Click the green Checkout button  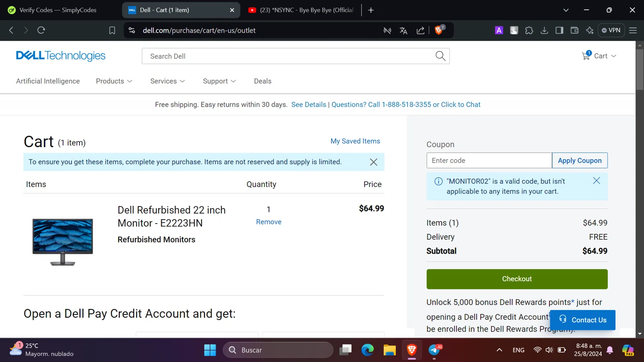pyautogui.click(x=517, y=279)
